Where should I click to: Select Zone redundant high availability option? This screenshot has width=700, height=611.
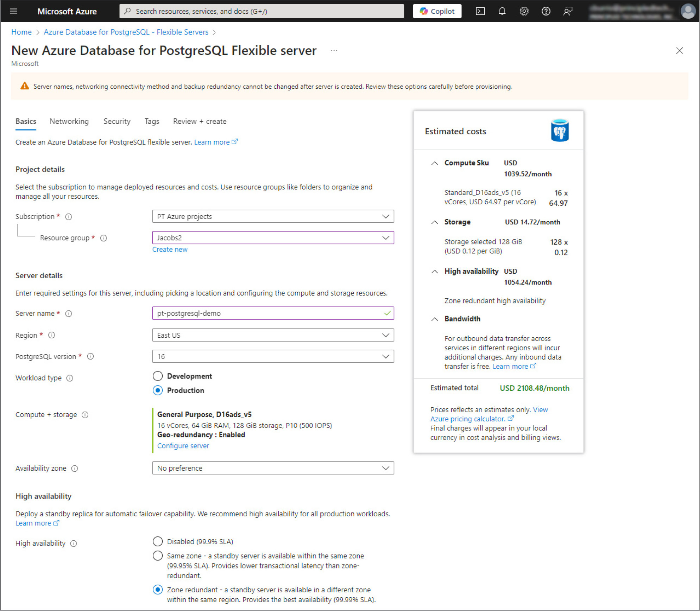pyautogui.click(x=158, y=590)
